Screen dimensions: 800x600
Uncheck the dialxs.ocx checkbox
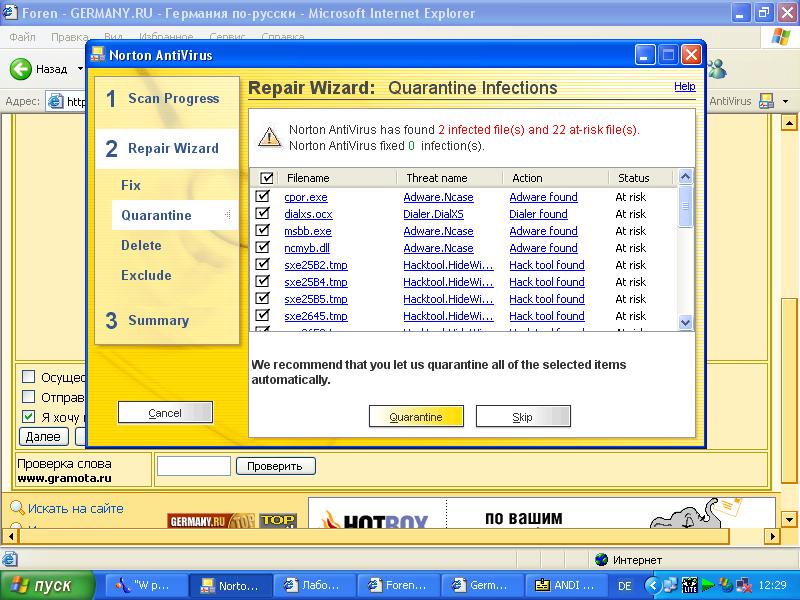tap(263, 213)
